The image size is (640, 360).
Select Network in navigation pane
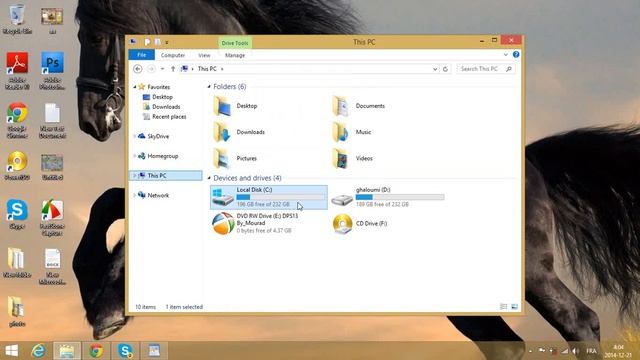[158, 195]
